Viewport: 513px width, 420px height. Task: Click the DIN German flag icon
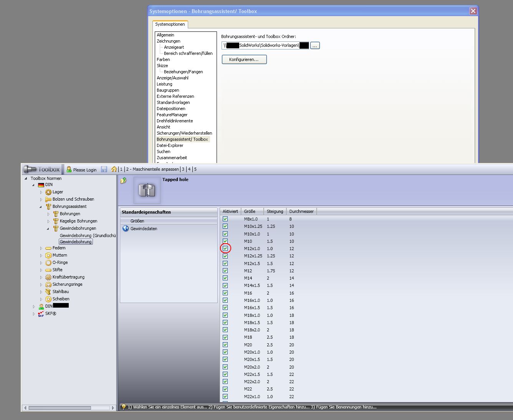pyautogui.click(x=41, y=185)
